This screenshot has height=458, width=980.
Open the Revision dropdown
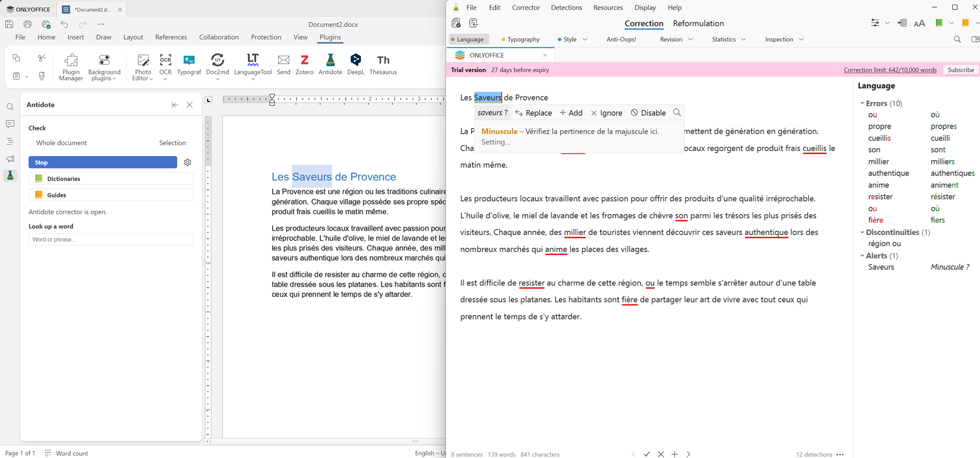coord(676,39)
